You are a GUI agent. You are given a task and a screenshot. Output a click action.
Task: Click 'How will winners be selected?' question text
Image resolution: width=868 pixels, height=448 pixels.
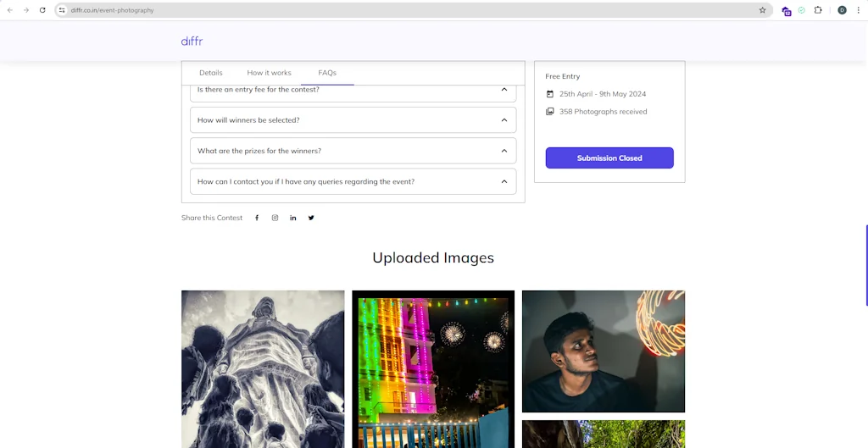[248, 120]
